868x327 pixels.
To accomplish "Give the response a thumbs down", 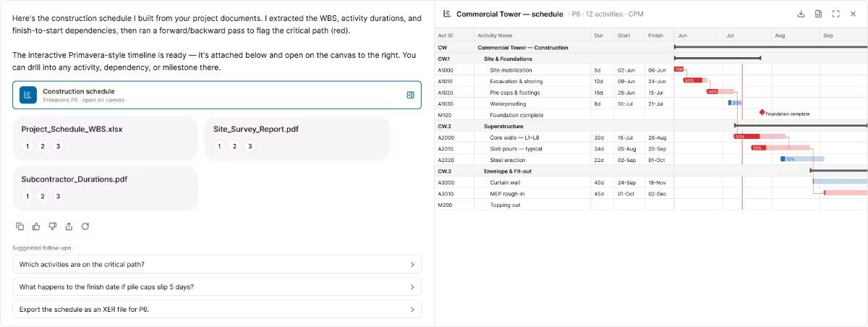I will [53, 226].
